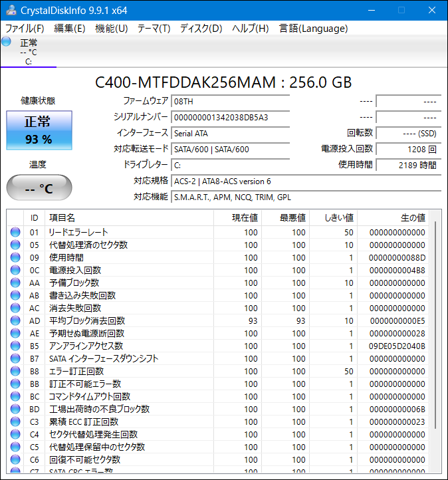Click status orb for BC コマンドタイムアウト回数 row
The height and width of the screenshot is (480, 448).
tap(15, 396)
